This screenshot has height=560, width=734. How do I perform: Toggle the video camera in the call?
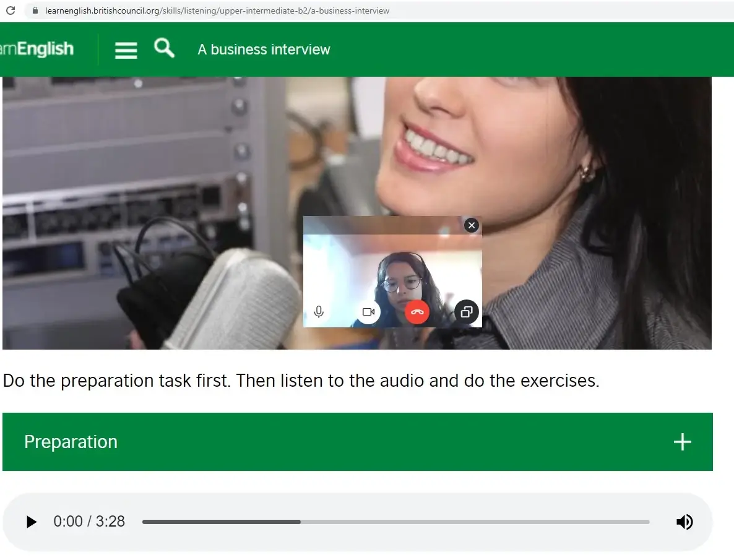[368, 312]
